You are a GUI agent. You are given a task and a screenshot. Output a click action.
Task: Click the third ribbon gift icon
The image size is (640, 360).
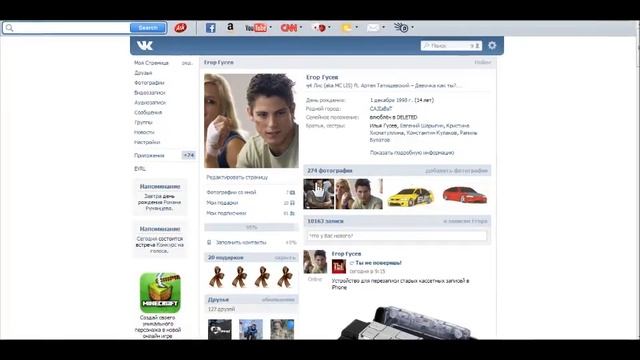coord(262,277)
